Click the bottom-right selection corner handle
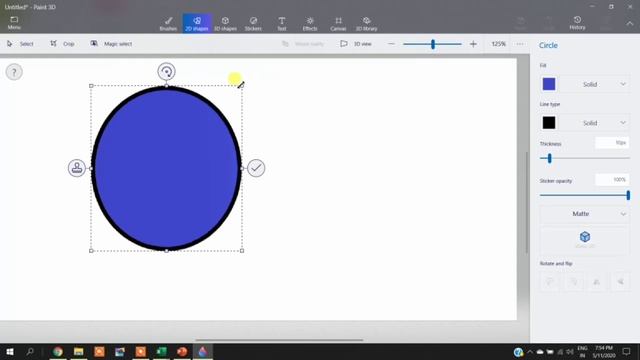This screenshot has width=640, height=360. click(242, 251)
